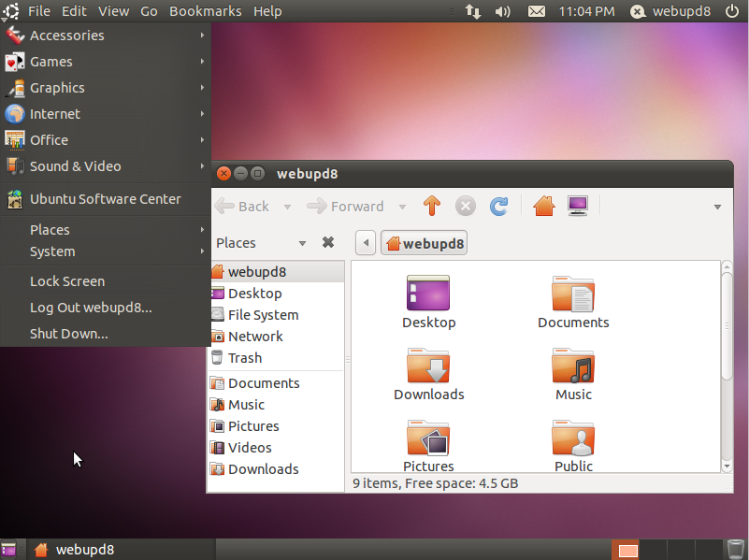Click the Back button in the file manager toolbar
The width and height of the screenshot is (749, 560).
pos(243,207)
